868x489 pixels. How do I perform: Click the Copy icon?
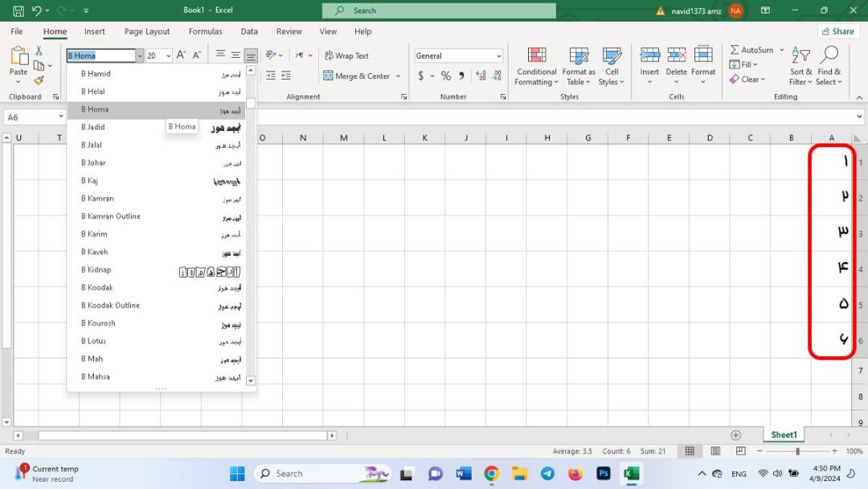(39, 66)
